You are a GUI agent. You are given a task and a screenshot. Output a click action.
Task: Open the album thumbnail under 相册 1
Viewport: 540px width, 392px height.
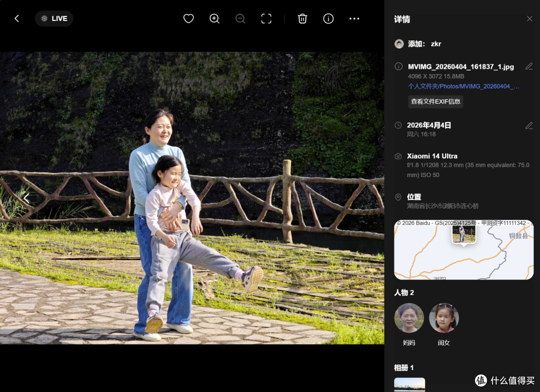409,384
